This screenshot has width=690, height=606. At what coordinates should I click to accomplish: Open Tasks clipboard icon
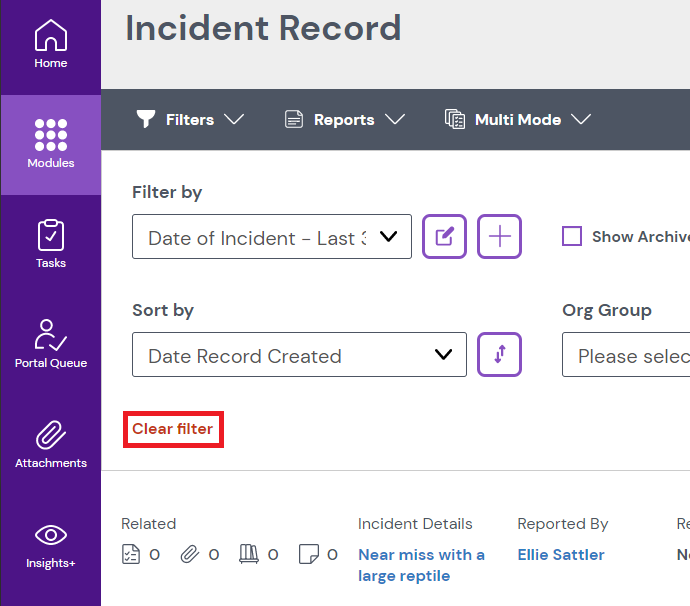51,244
